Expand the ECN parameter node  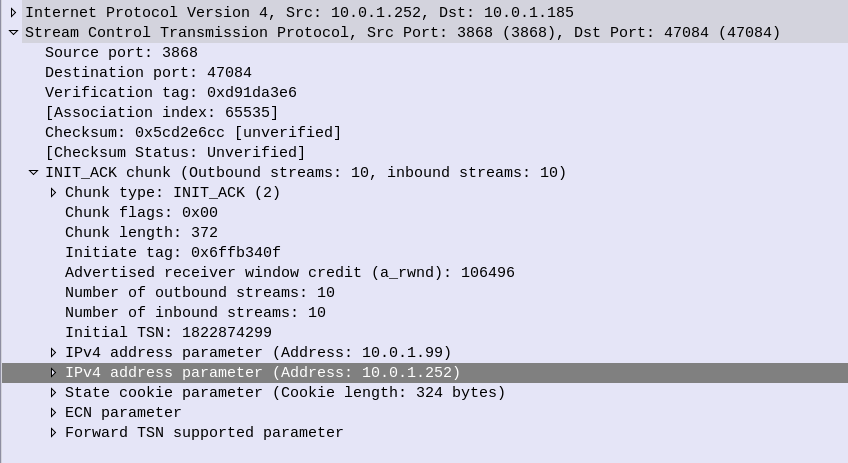pos(54,413)
